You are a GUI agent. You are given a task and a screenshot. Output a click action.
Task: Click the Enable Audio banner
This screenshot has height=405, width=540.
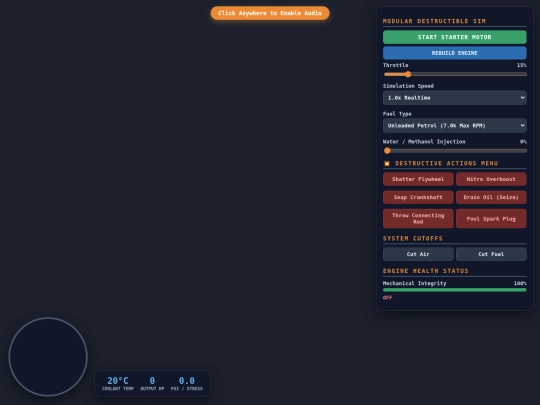270,13
